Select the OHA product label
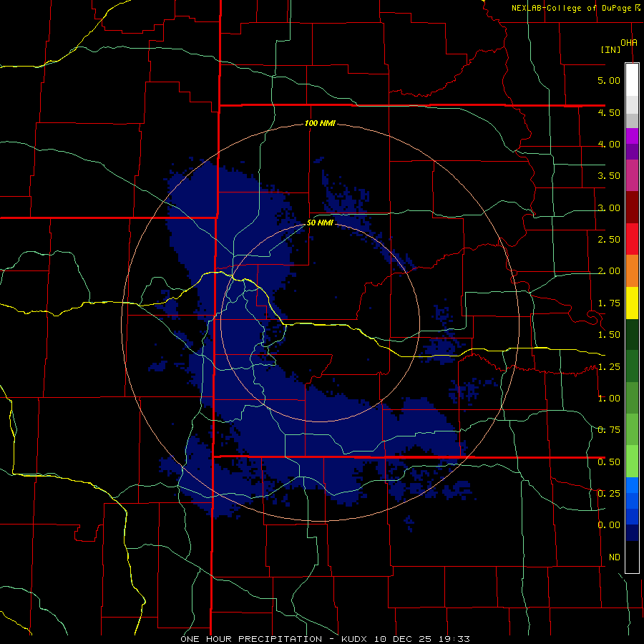The image size is (644, 644). (629, 43)
